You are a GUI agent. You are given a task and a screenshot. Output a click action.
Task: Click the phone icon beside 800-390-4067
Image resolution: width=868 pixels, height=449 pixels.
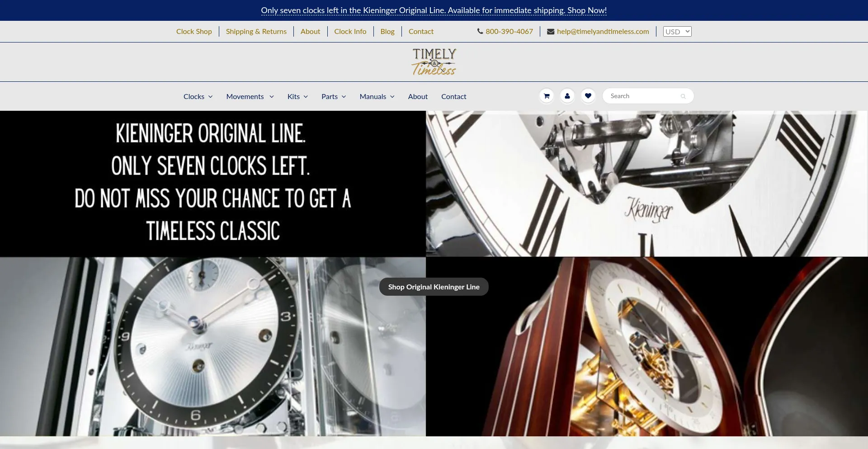click(x=480, y=31)
